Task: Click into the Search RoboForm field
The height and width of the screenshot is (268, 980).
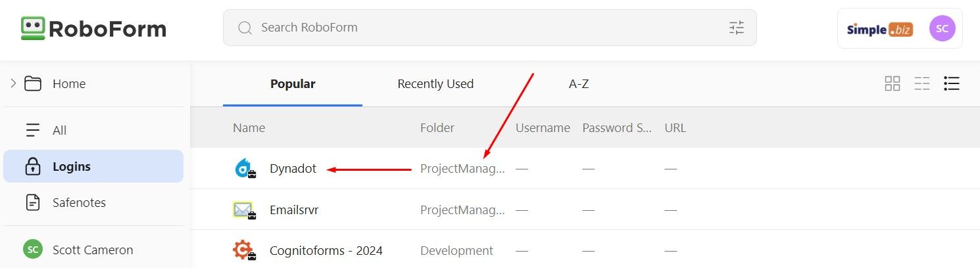Action: click(489, 28)
